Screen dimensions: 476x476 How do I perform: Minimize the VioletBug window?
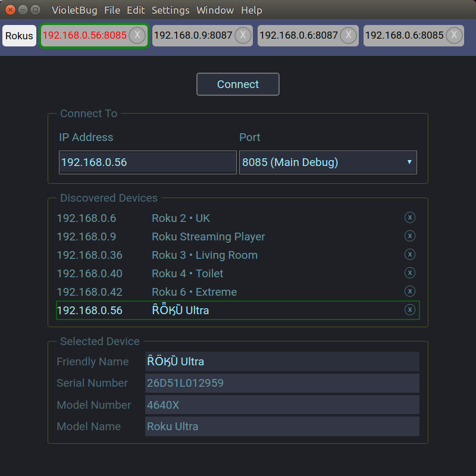pos(23,10)
